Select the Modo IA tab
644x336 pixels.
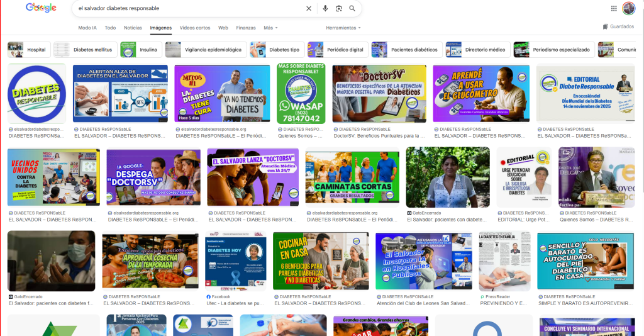click(87, 28)
